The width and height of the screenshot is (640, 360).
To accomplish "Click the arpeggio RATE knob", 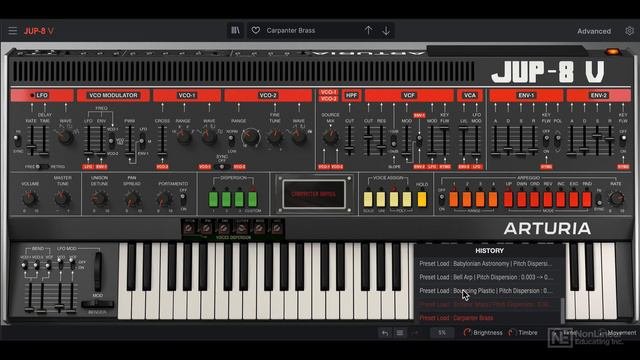I will pyautogui.click(x=616, y=198).
